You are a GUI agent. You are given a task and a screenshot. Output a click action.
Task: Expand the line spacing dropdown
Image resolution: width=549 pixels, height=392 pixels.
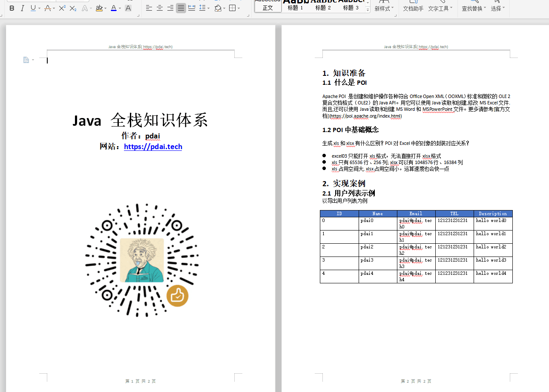(x=208, y=8)
